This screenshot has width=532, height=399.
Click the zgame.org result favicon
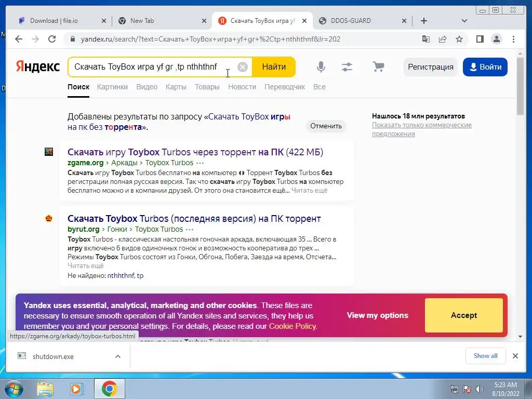click(x=49, y=152)
